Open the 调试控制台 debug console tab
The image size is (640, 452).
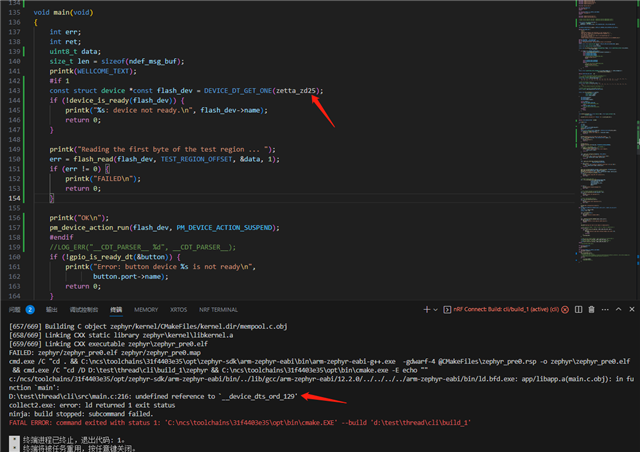[x=84, y=310]
